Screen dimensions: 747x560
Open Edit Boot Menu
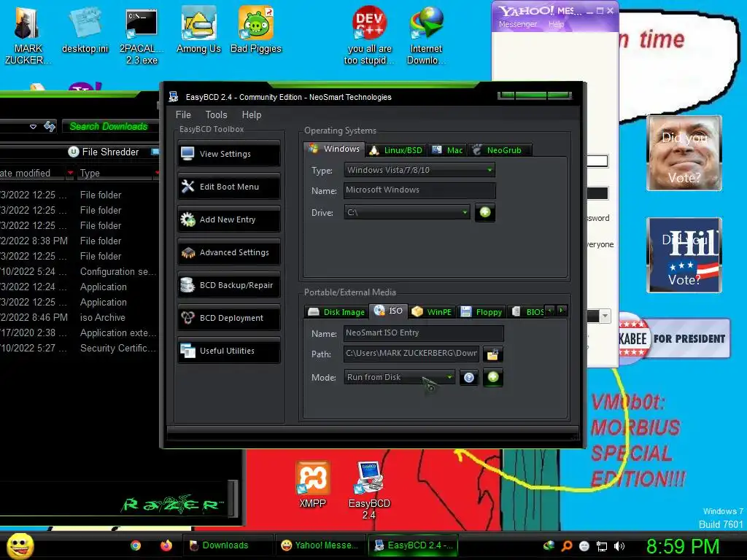[228, 187]
